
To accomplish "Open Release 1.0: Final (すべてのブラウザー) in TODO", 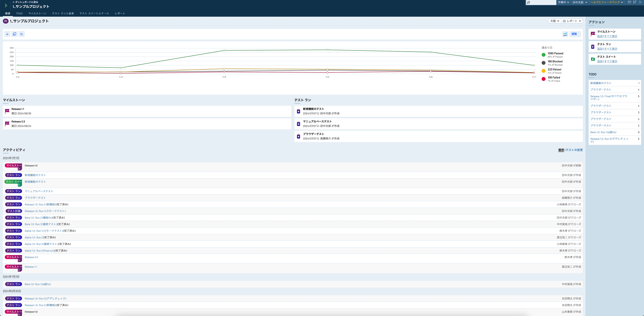I will (609, 98).
